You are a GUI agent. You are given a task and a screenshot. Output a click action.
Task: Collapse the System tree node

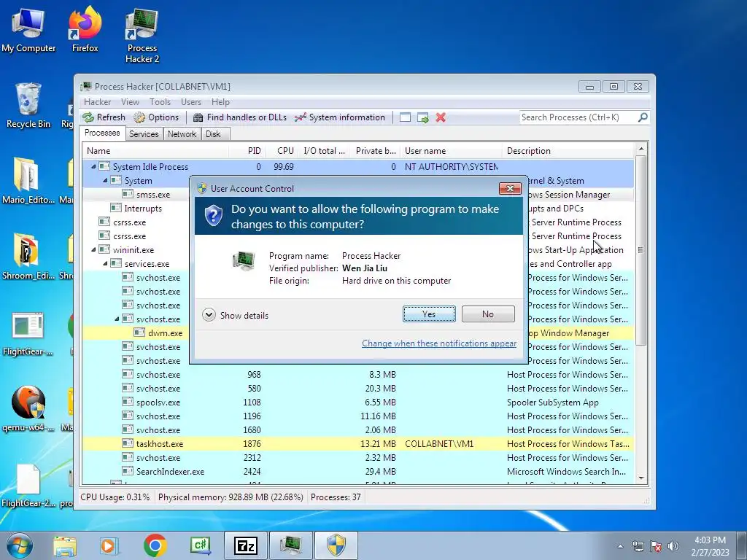point(105,181)
